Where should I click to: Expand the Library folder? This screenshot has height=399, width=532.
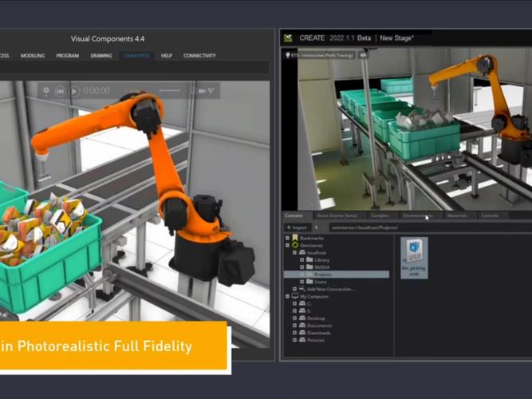pos(301,260)
